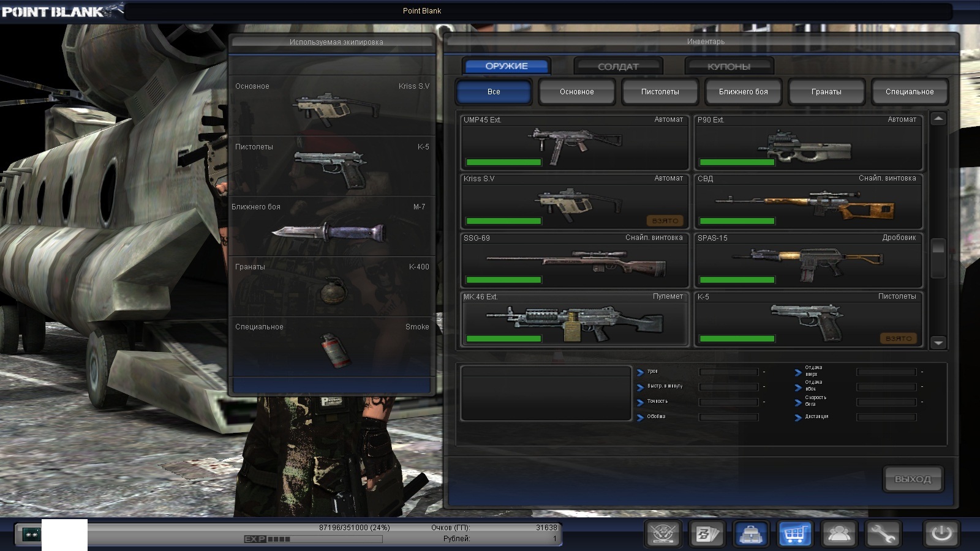Switch to the ОРУЖИЕ tab
Image resolution: width=980 pixels, height=551 pixels.
pos(507,66)
